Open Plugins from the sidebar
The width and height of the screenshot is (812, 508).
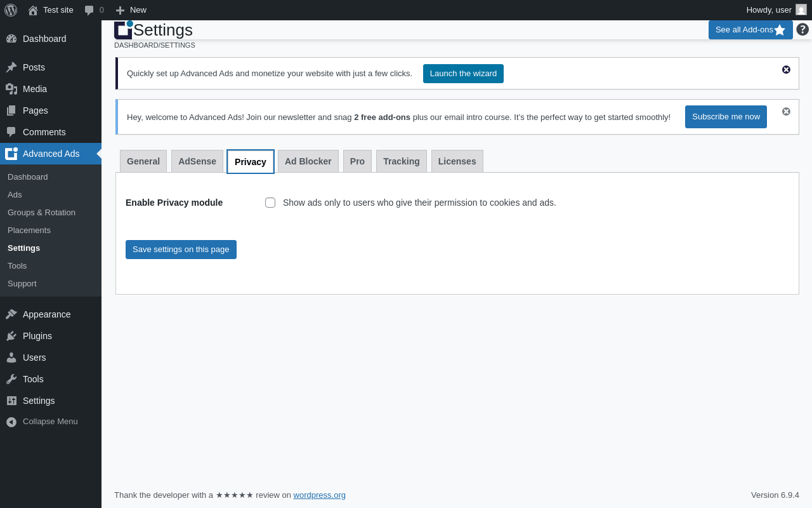click(x=37, y=336)
